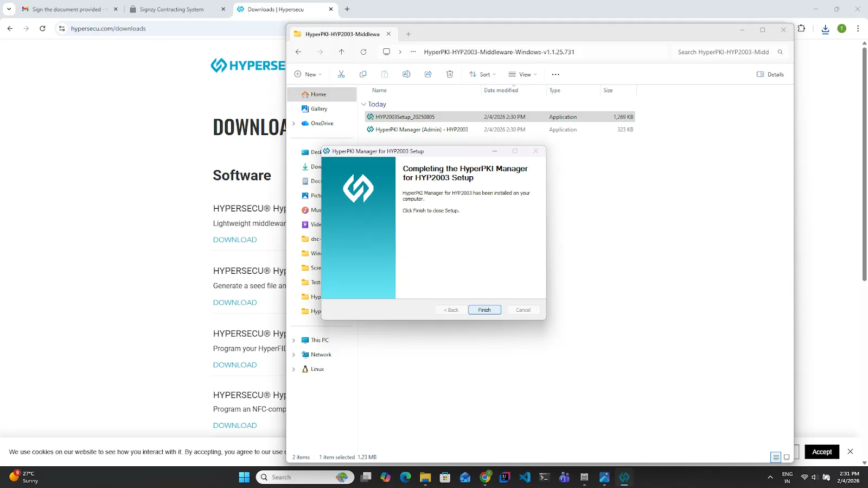Switch to large thumbnails view in status bar
This screenshot has width=868, height=488.
[787, 457]
